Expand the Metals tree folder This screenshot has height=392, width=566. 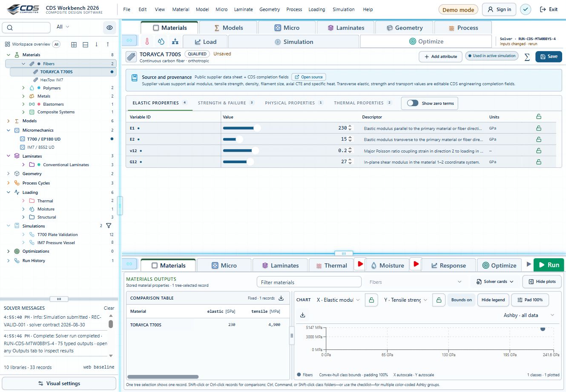coord(23,96)
